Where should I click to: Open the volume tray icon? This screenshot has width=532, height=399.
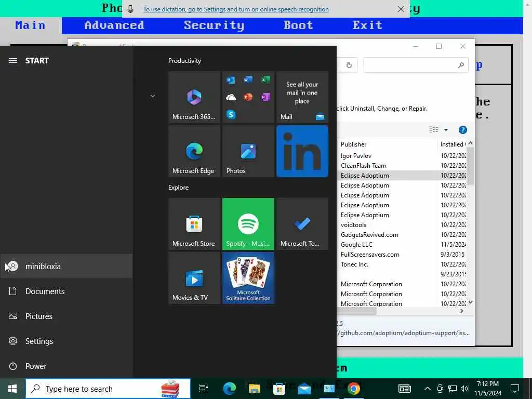(464, 389)
